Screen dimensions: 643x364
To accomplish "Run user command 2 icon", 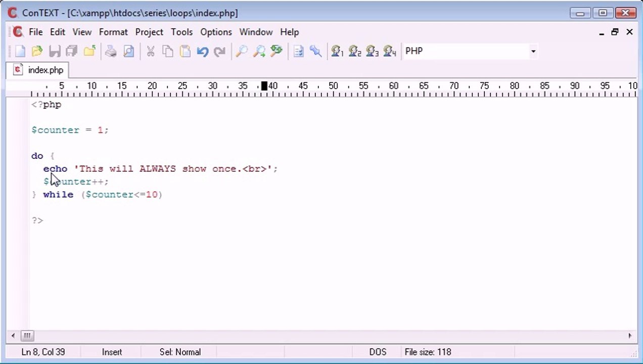I will 355,51.
